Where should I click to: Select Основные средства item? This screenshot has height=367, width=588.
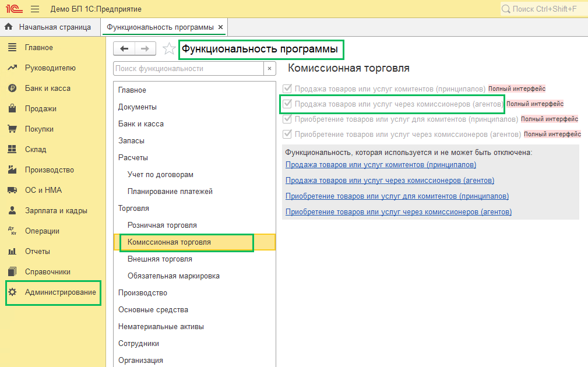pyautogui.click(x=194, y=310)
